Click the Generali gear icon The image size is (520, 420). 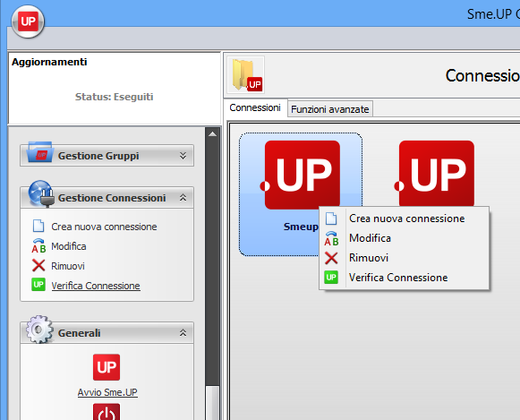click(x=39, y=330)
